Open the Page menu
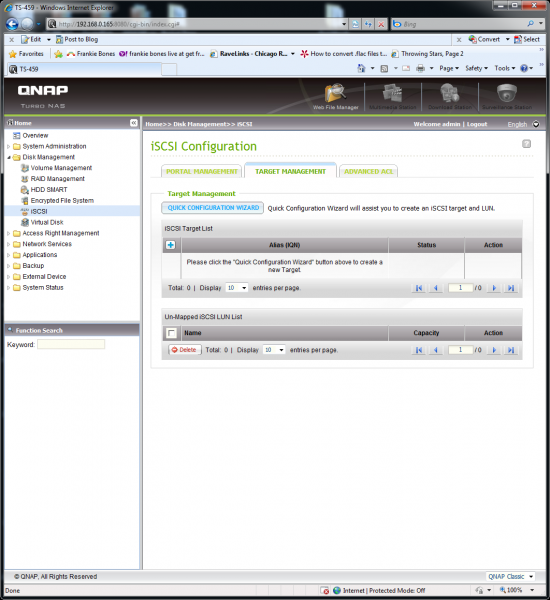The width and height of the screenshot is (550, 600). pyautogui.click(x=449, y=68)
